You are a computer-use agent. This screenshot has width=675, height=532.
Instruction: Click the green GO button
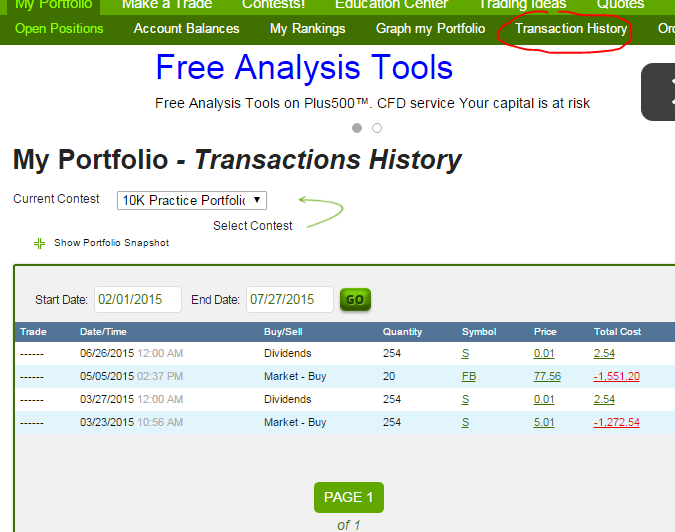(355, 300)
